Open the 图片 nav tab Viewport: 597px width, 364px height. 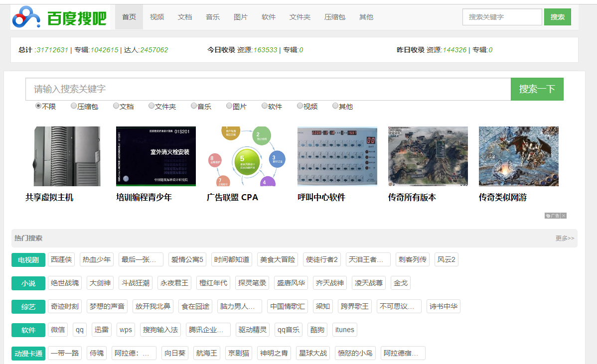point(240,17)
